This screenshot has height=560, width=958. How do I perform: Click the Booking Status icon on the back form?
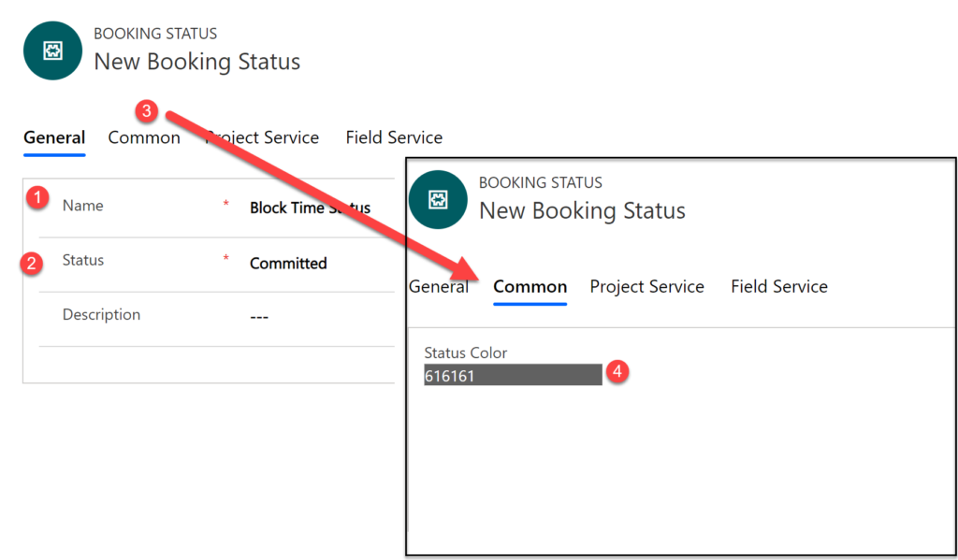(x=52, y=50)
